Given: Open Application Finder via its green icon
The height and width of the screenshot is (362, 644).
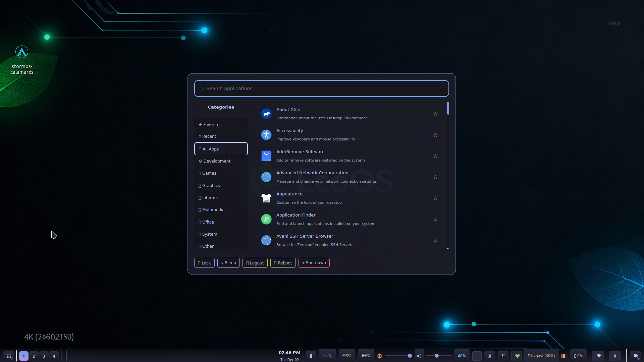Looking at the screenshot, I should point(266,219).
